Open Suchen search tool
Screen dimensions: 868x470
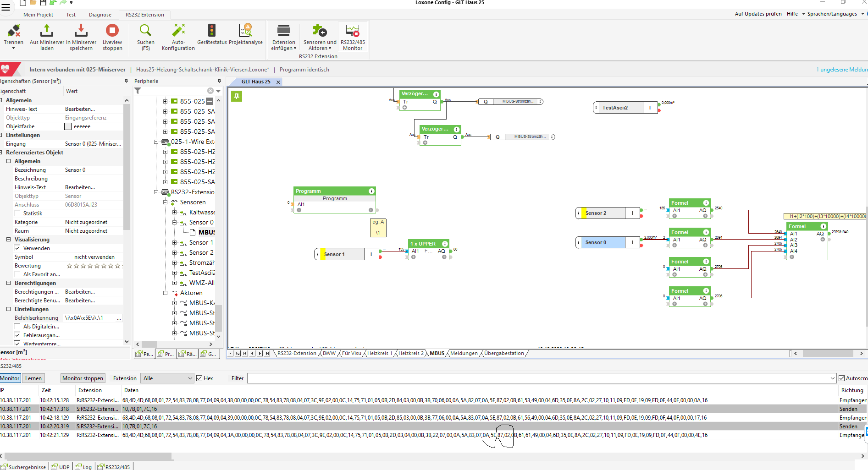(145, 31)
